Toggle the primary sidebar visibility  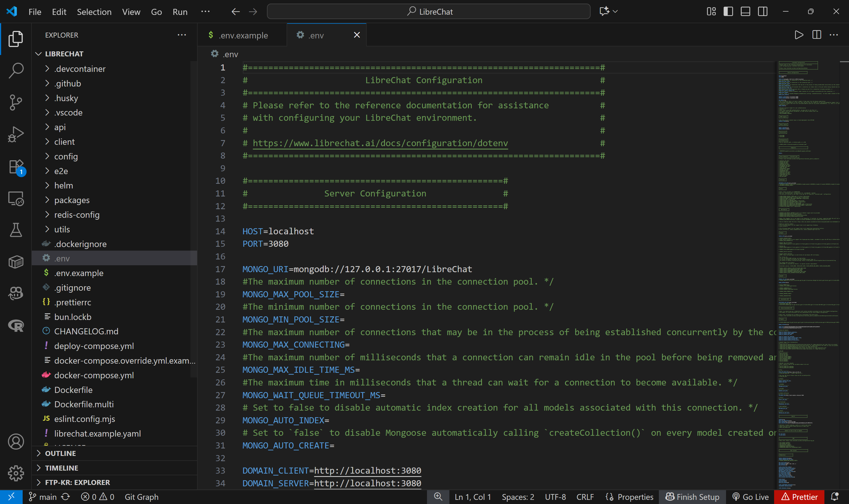728,11
